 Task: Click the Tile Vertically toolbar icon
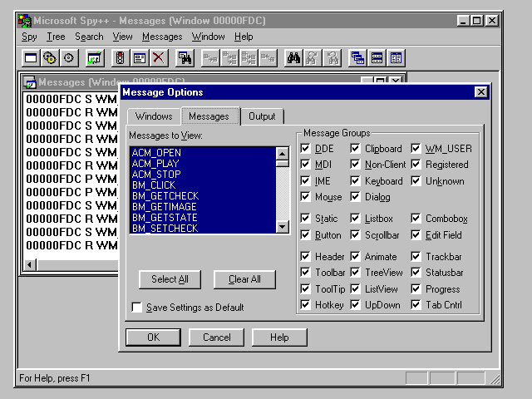click(397, 58)
